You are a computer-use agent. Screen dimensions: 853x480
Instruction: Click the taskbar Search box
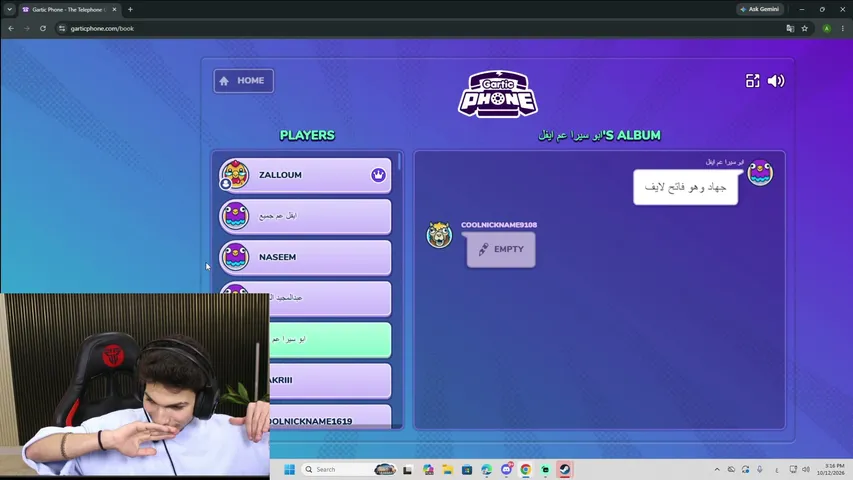point(348,469)
